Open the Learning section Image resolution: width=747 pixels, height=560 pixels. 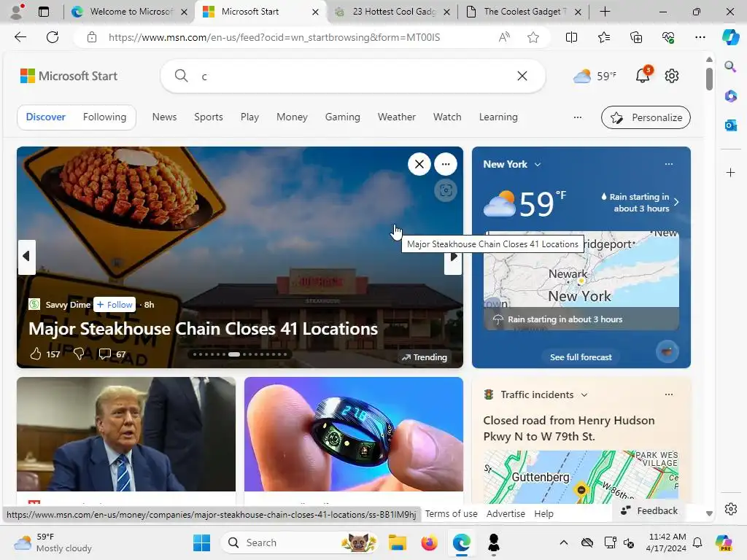tap(498, 117)
